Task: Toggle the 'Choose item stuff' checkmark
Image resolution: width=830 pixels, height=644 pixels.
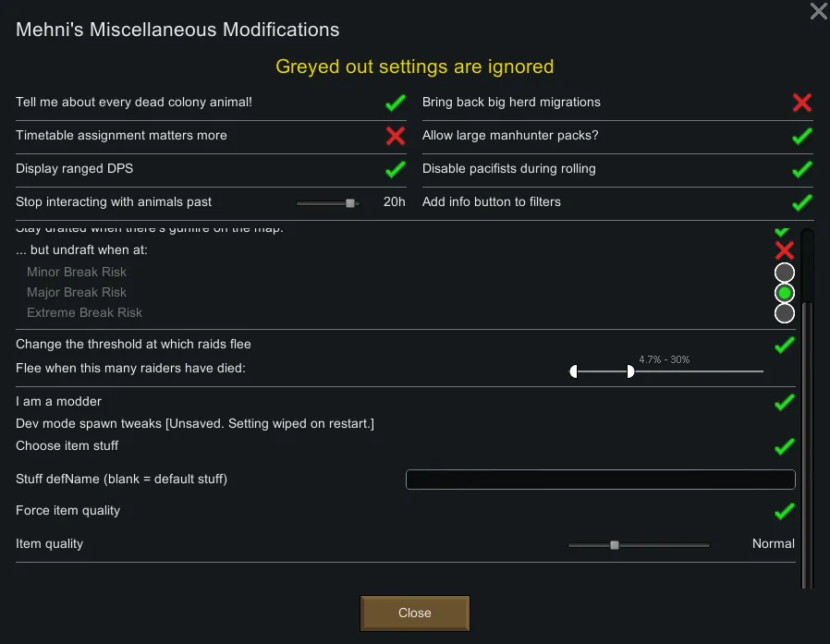Action: tap(785, 446)
